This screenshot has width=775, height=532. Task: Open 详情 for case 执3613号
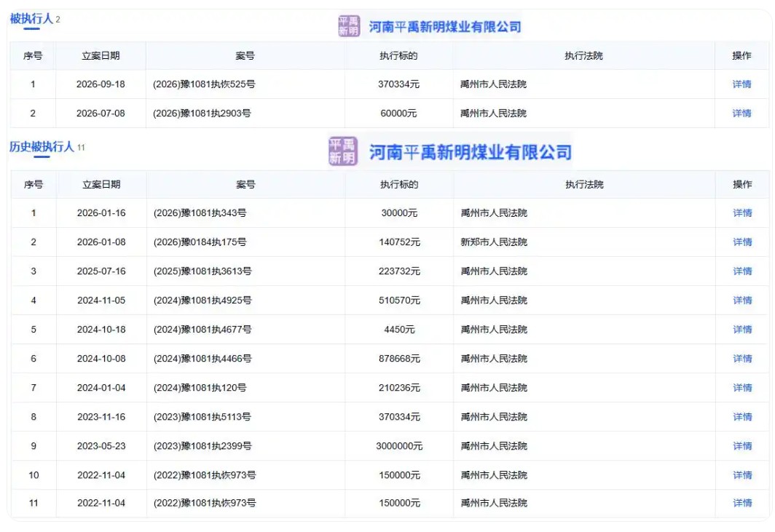[742, 271]
